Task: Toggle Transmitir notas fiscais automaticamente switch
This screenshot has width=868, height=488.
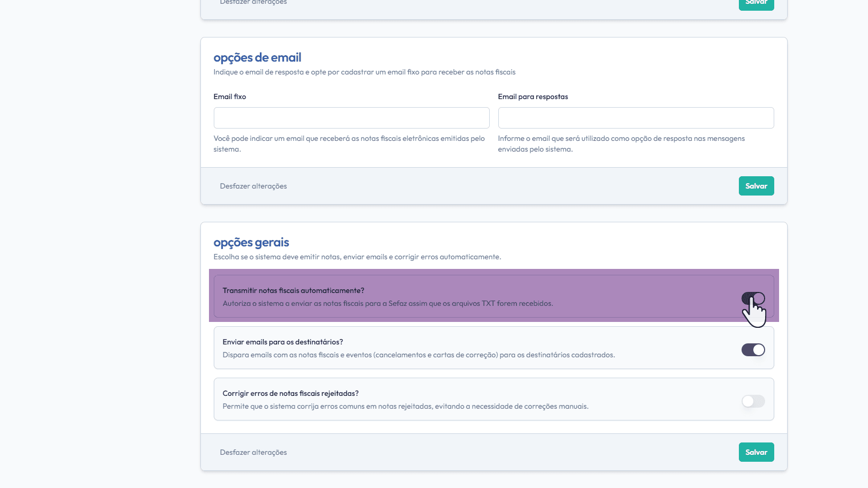Action: coord(753,298)
